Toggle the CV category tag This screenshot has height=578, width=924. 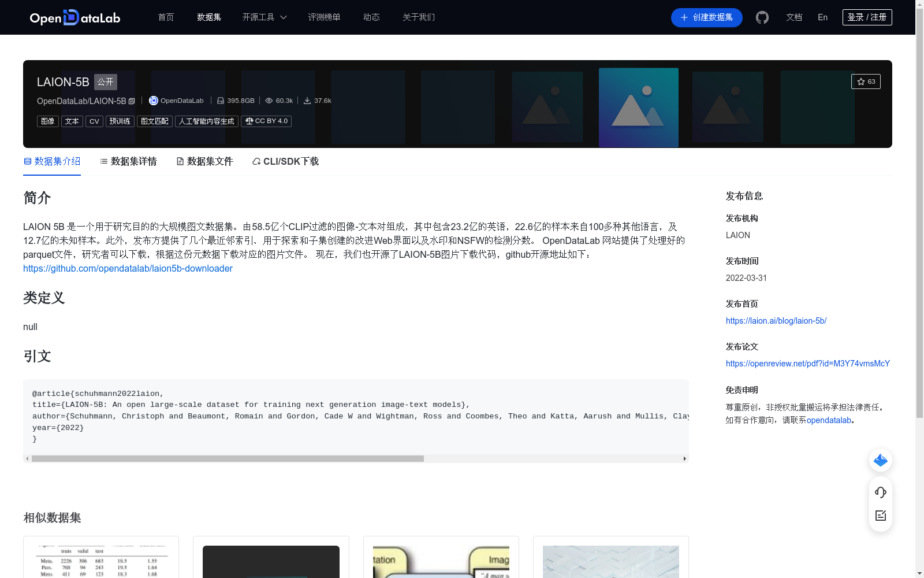[x=94, y=121]
